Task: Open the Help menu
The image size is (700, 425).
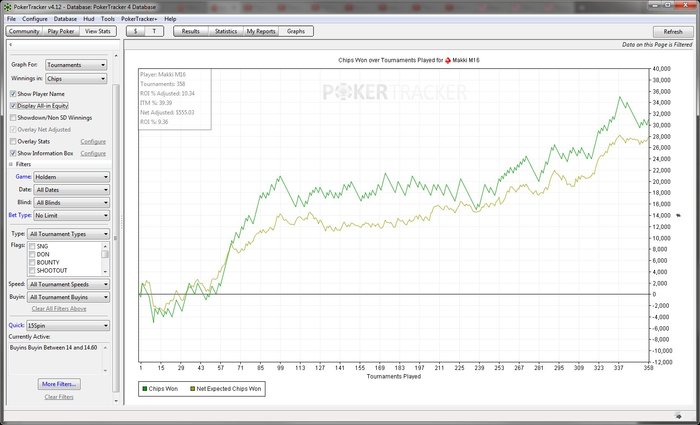Action: pyautogui.click(x=170, y=19)
